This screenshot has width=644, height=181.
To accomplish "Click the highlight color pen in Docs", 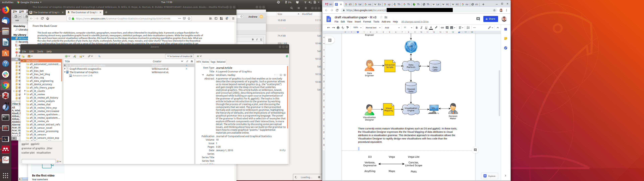I will pyautogui.click(x=436, y=28).
